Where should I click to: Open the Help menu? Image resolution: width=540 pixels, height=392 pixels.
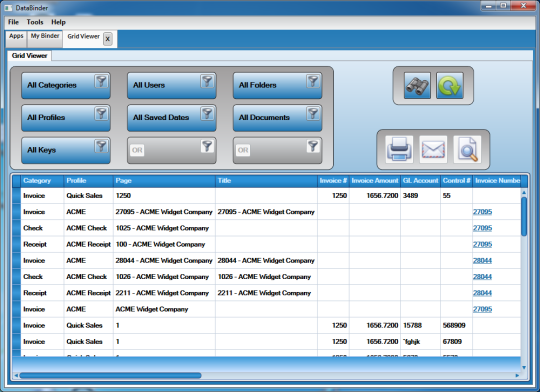pos(58,22)
